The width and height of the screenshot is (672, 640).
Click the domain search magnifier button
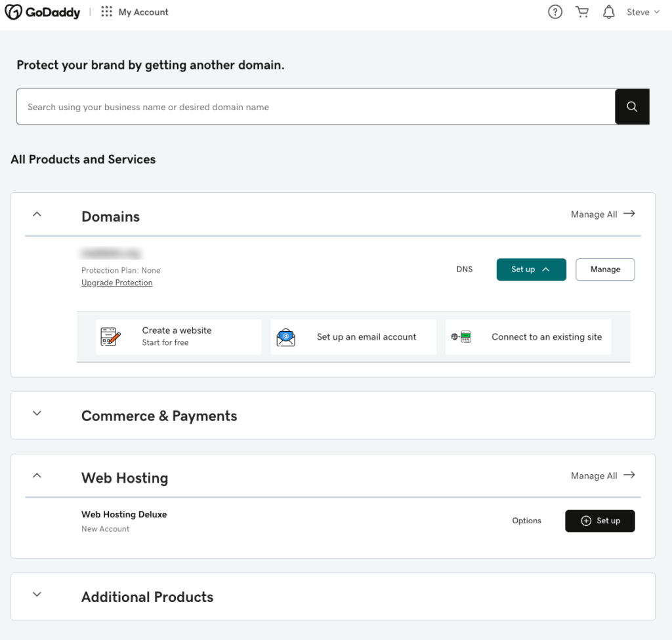coord(632,107)
